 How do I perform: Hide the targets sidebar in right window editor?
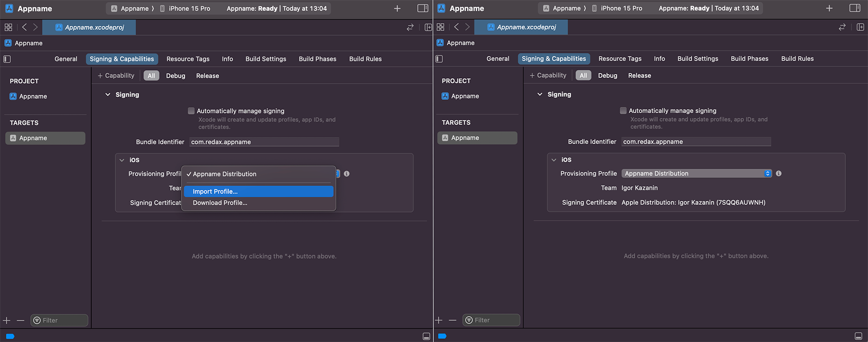pyautogui.click(x=439, y=59)
